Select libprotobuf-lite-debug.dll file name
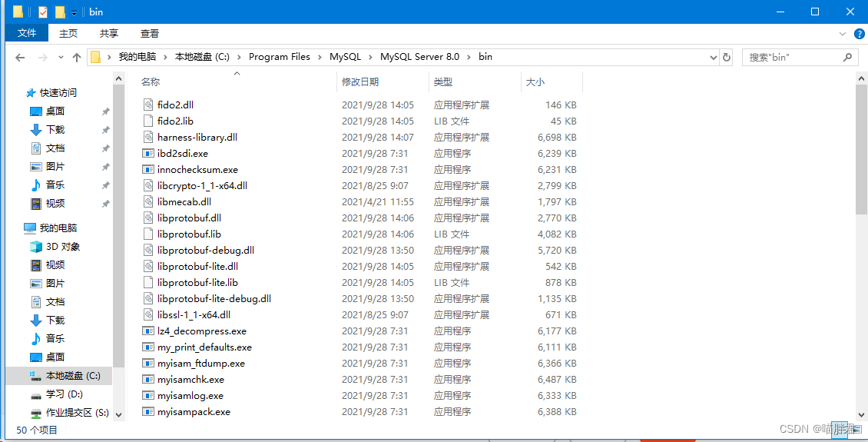Viewport: 868px width, 442px height. (x=214, y=299)
